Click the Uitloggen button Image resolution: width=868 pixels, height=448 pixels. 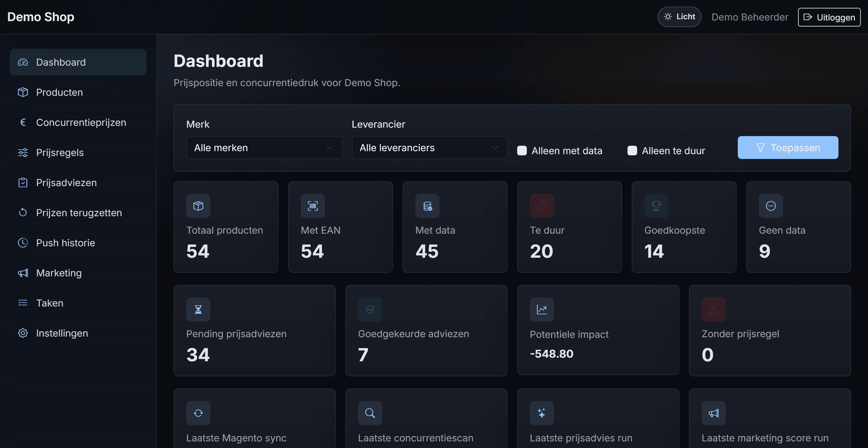(x=829, y=17)
